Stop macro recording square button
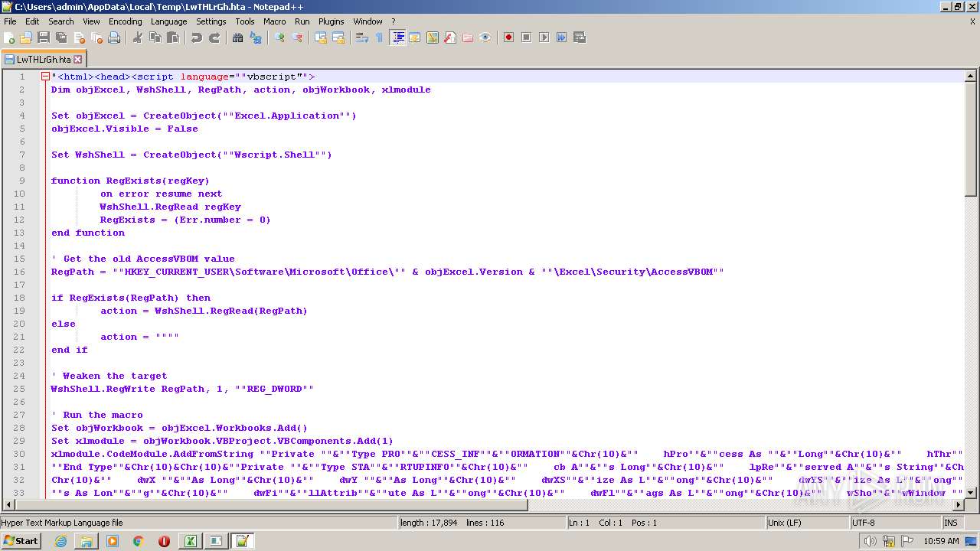The image size is (980, 551). 526,37
